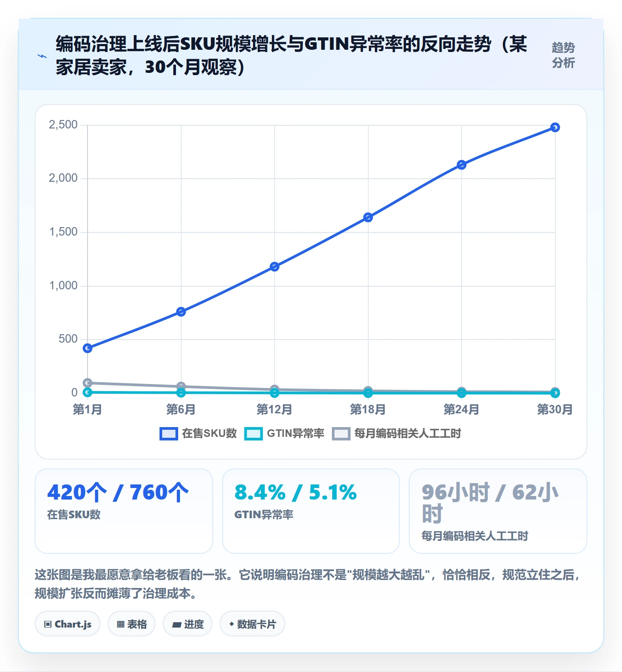The width and height of the screenshot is (622, 672).
Task: Click the lightning icon beside the chart title
Action: [42, 56]
